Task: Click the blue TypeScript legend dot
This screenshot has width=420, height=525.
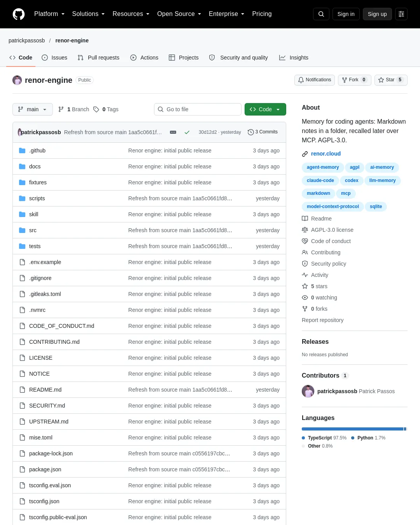Action: [x=303, y=438]
